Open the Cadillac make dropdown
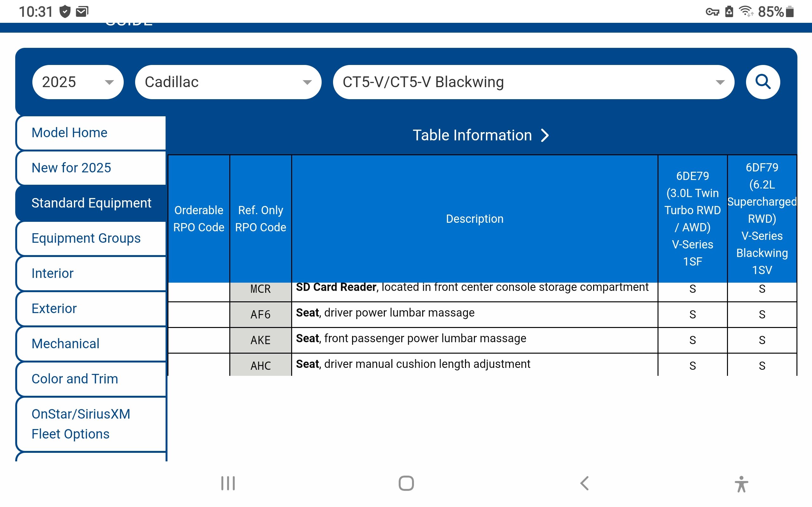 tap(228, 82)
